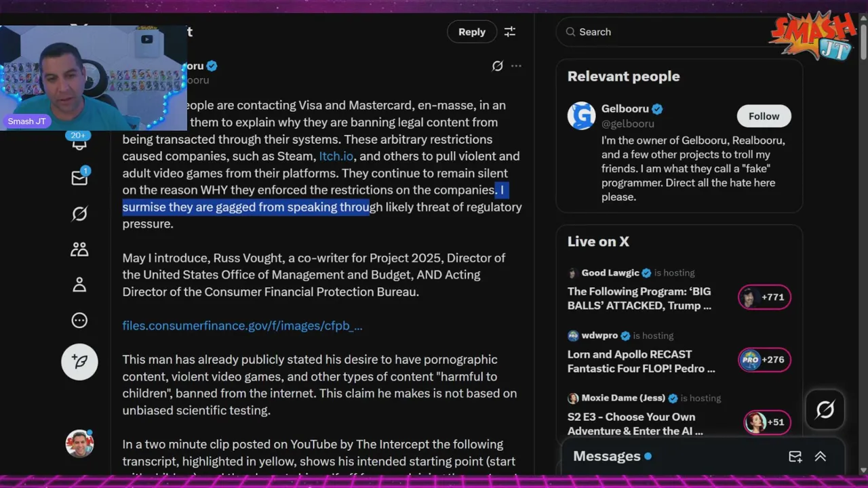This screenshot has height=488, width=868.
Task: Open wdwpro live space title
Action: [641, 361]
